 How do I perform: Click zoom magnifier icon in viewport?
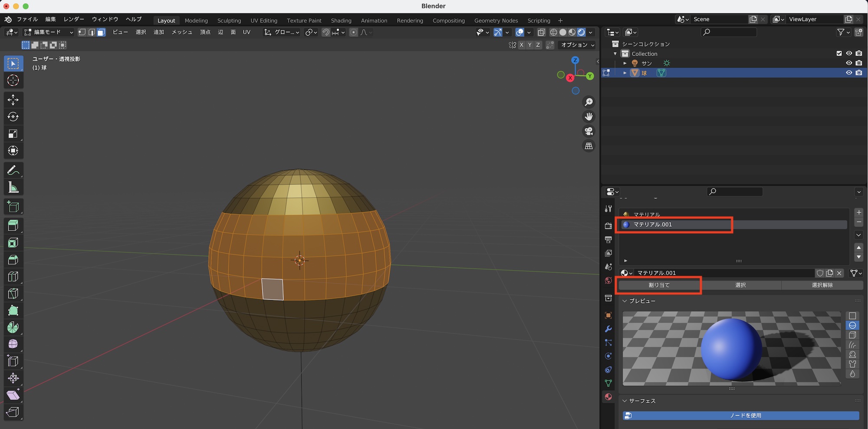(589, 102)
